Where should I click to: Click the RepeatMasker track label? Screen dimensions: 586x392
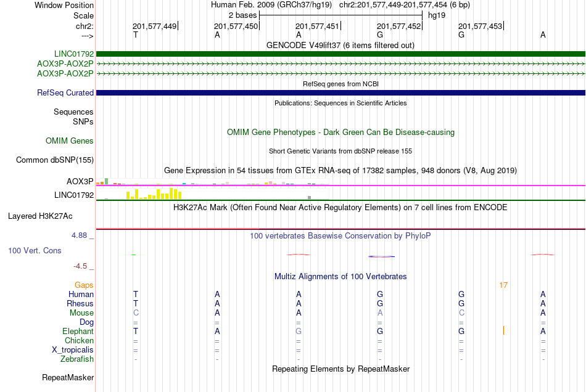[68, 377]
